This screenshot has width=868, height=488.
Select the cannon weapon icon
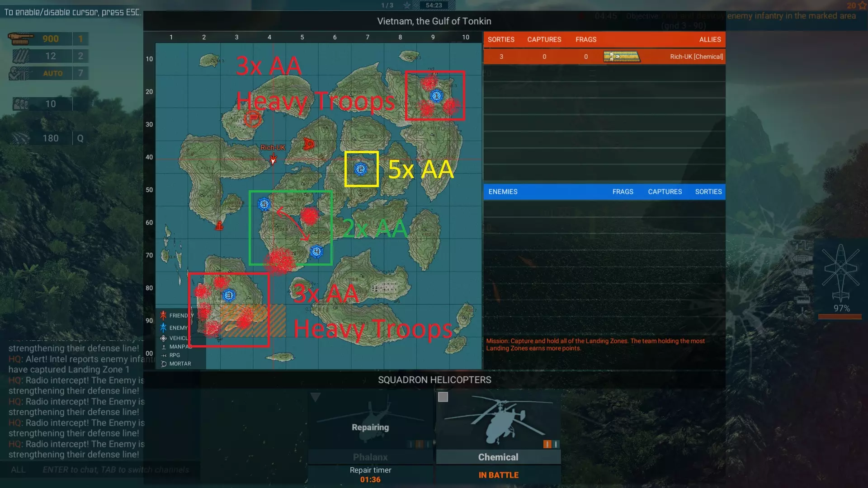(21, 39)
